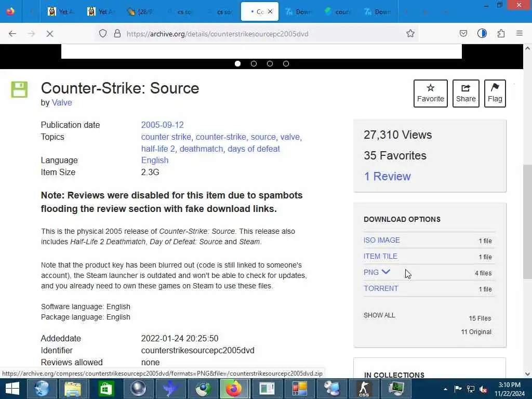This screenshot has width=532, height=399.
Task: Switch to the first 'cs so' tab
Action: pyautogui.click(x=179, y=11)
